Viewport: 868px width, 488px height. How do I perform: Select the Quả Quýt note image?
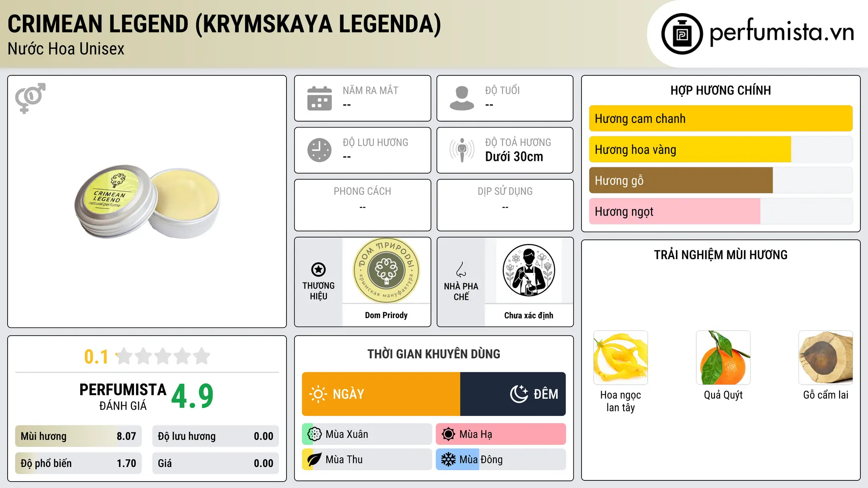click(x=723, y=358)
